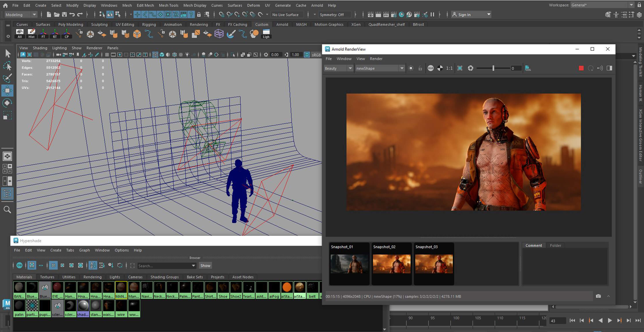Click the Hist shelf icon
Screen dimensions: 644x332
click(32, 34)
